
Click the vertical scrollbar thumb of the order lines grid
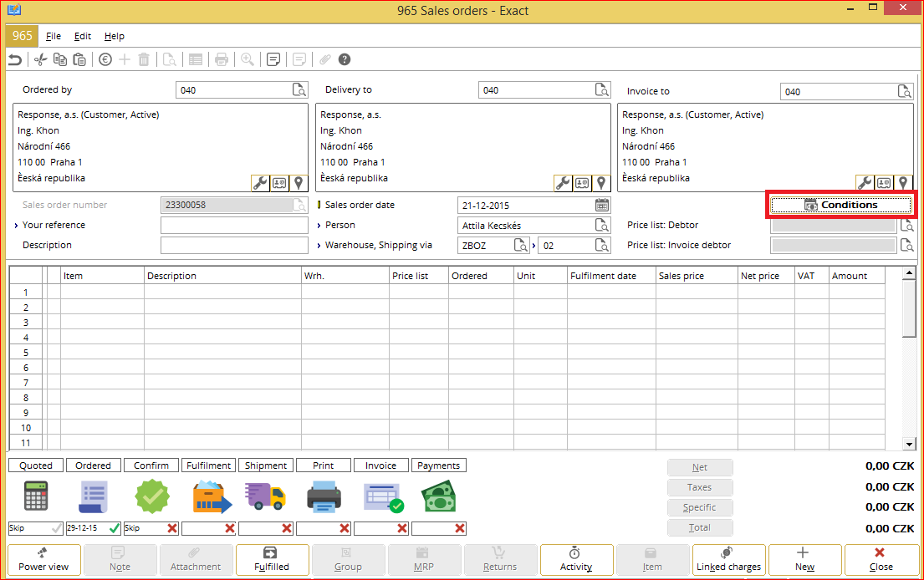tap(909, 308)
